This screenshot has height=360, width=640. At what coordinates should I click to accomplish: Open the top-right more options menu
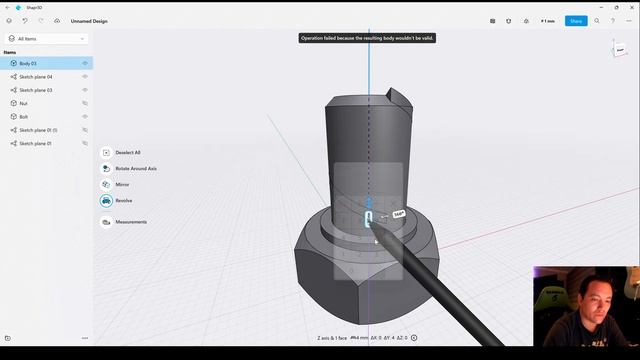point(629,21)
